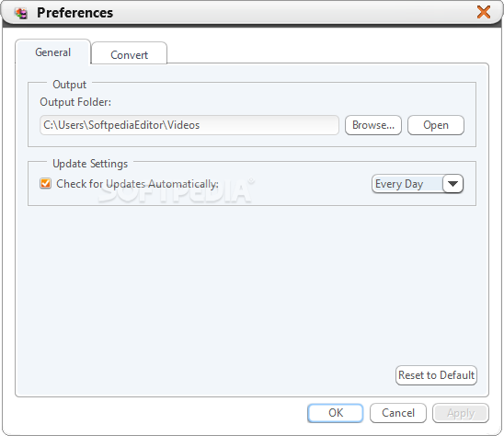Image resolution: width=504 pixels, height=436 pixels.
Task: Click the Preferences title bar text
Action: click(x=74, y=13)
